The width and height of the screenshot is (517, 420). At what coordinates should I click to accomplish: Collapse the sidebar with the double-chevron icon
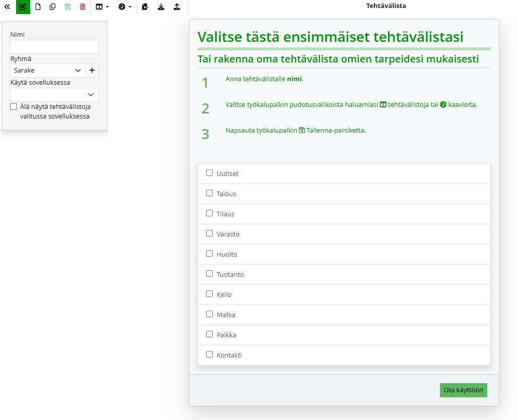7,7
